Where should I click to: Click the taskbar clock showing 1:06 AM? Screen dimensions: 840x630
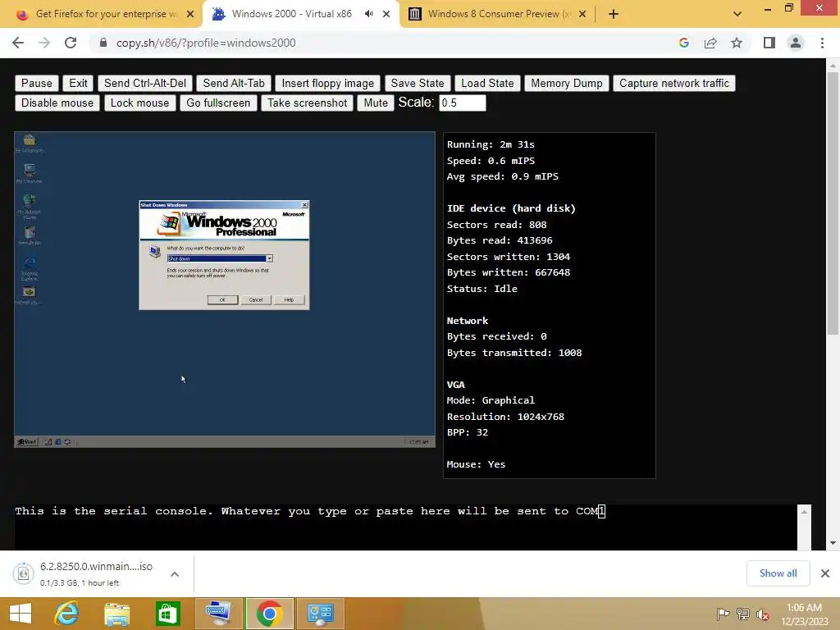pos(804,614)
